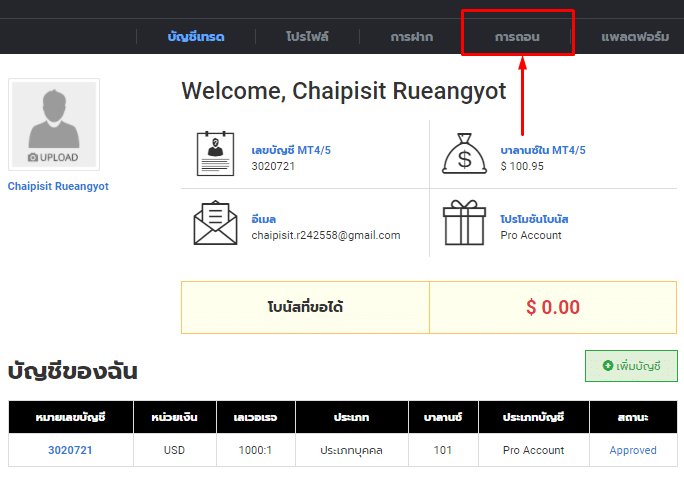Click the plus icon on เพิ่มบัญชี button
Image resolution: width=684 pixels, height=488 pixels.
pos(607,366)
